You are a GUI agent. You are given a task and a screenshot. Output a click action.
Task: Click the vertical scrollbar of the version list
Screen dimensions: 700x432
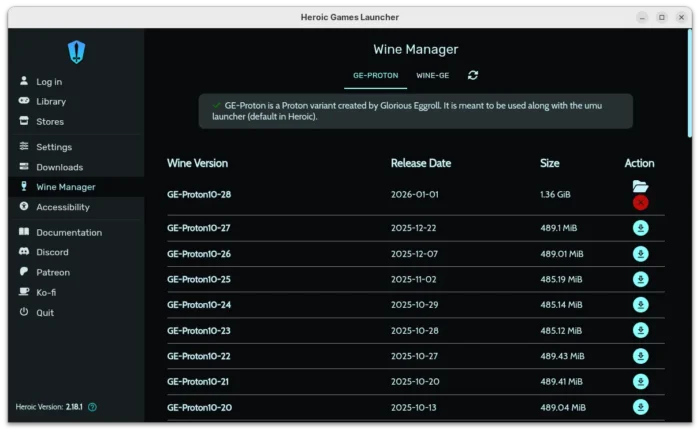point(689,90)
